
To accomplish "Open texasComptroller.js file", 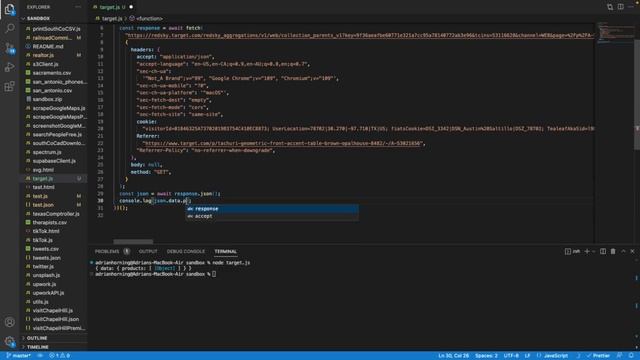I will [56, 213].
